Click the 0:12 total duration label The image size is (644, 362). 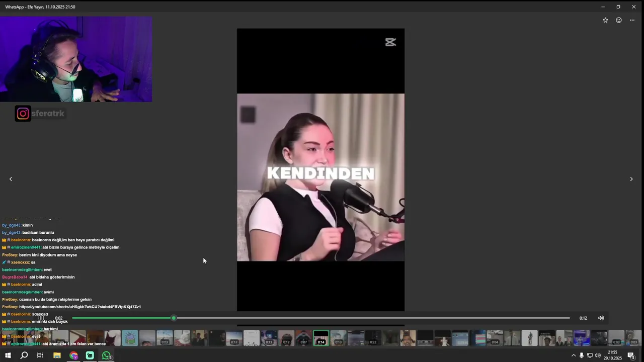click(583, 318)
